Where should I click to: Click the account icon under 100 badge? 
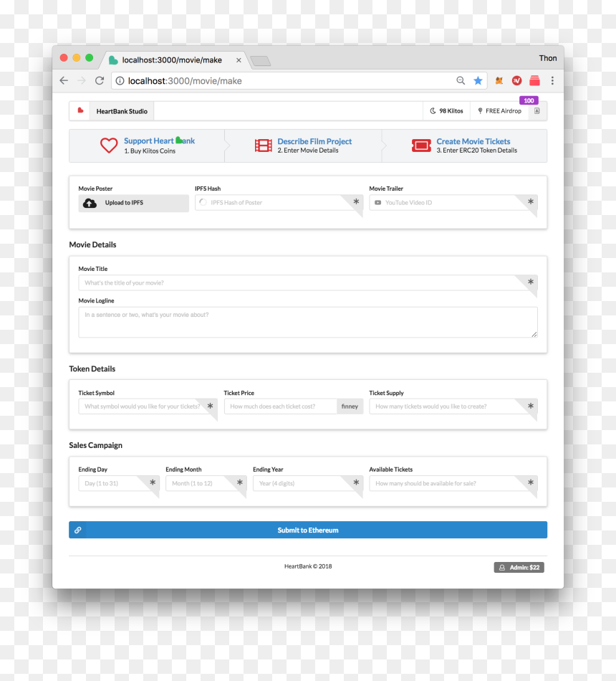coord(537,111)
